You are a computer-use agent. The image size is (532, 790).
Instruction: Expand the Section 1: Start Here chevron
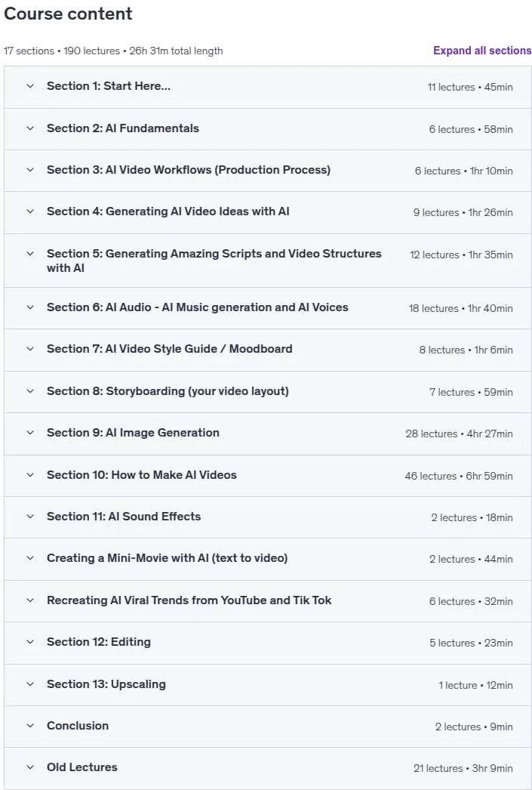pyautogui.click(x=30, y=86)
